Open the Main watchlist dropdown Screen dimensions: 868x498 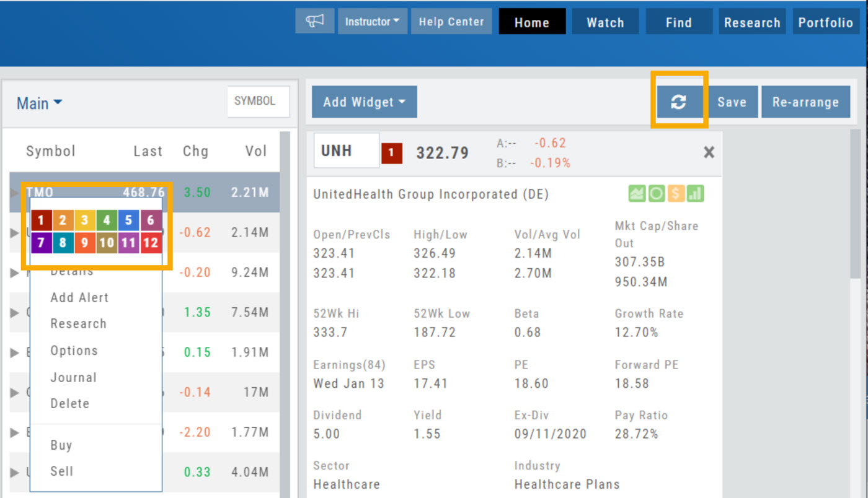(x=40, y=103)
